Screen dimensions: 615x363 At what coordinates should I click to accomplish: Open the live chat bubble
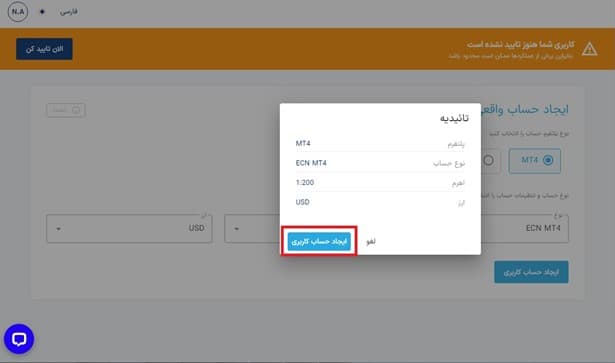[x=19, y=339]
